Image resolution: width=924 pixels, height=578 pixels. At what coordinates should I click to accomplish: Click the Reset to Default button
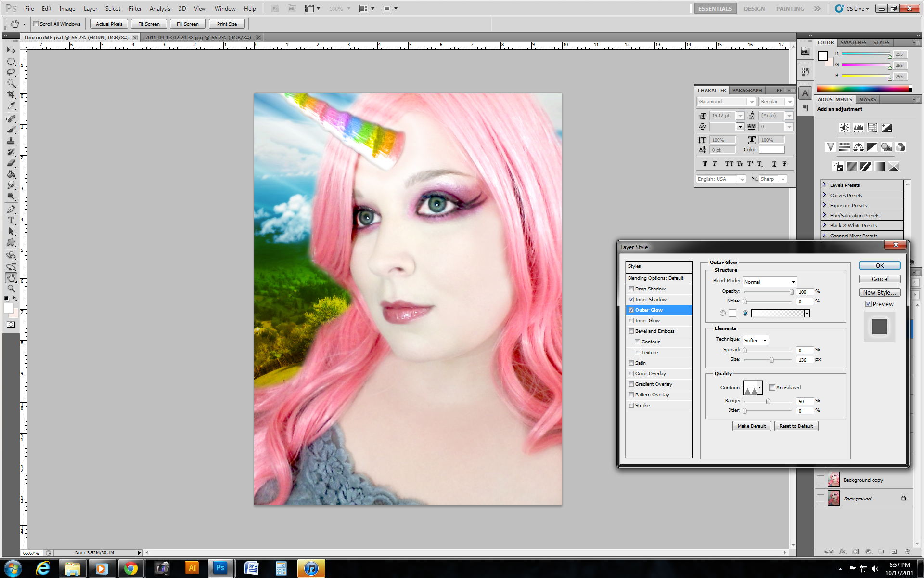click(x=796, y=426)
